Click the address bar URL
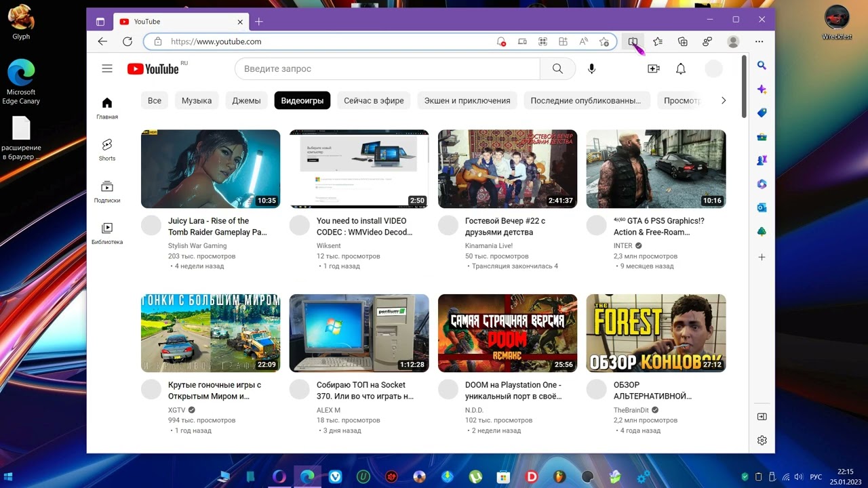Screen dimensions: 868x488 coord(216,41)
